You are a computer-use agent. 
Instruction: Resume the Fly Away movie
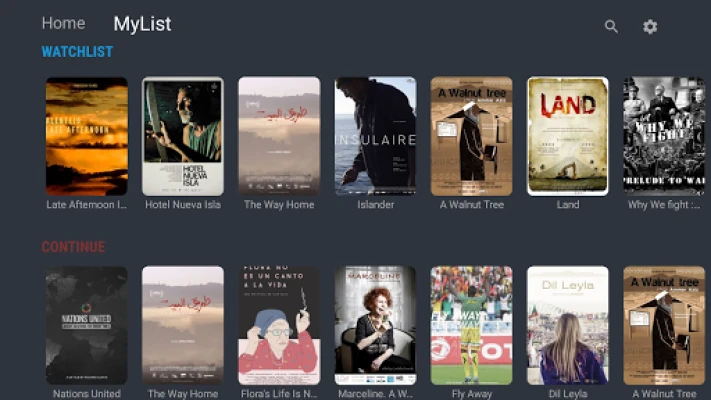[x=472, y=326]
